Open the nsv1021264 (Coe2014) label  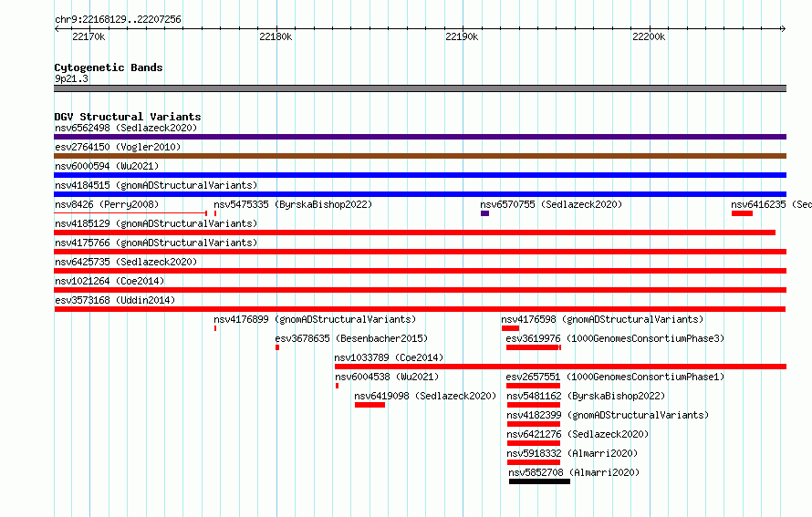(109, 281)
